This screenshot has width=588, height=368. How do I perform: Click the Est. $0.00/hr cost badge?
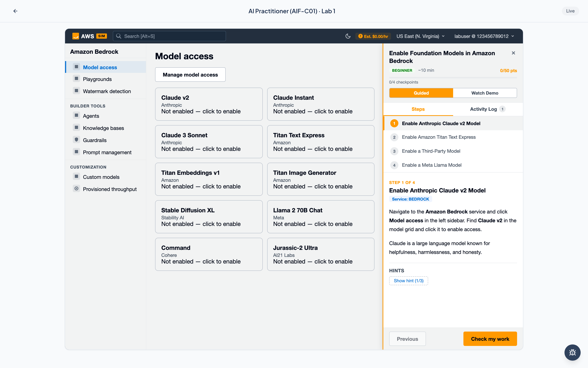[x=373, y=36]
